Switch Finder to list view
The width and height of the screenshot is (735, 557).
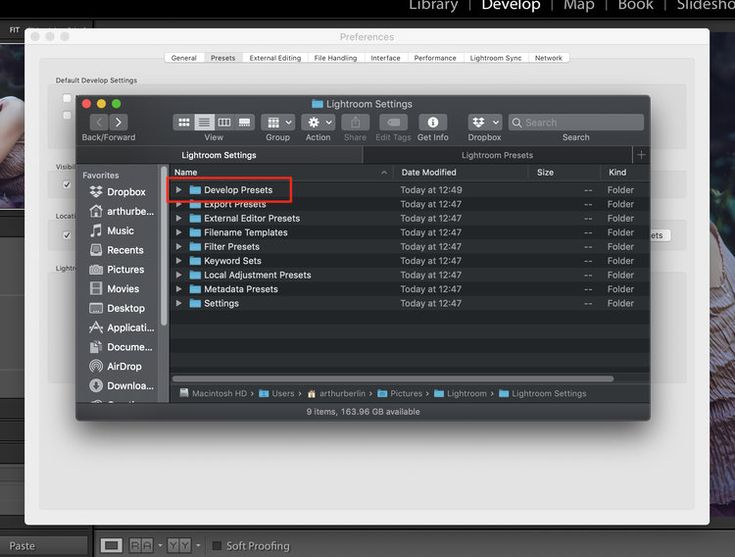click(204, 122)
